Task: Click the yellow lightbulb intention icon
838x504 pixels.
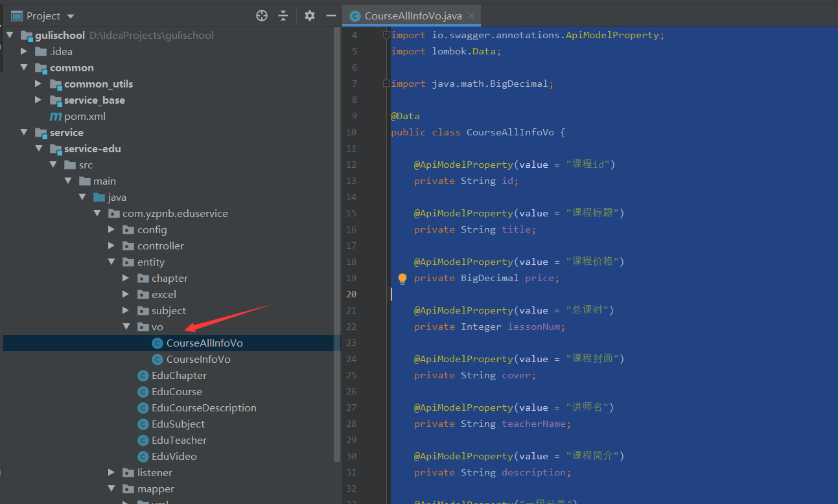Action: pyautogui.click(x=402, y=279)
